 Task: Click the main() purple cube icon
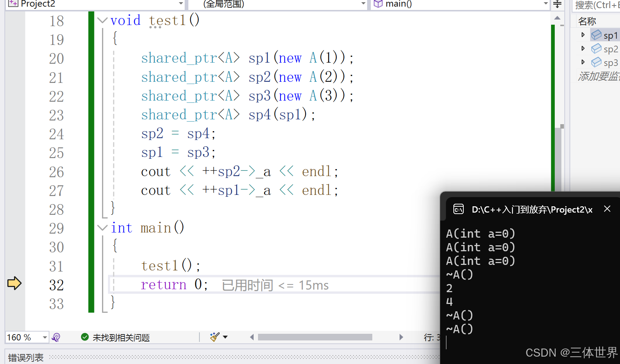pos(378,4)
